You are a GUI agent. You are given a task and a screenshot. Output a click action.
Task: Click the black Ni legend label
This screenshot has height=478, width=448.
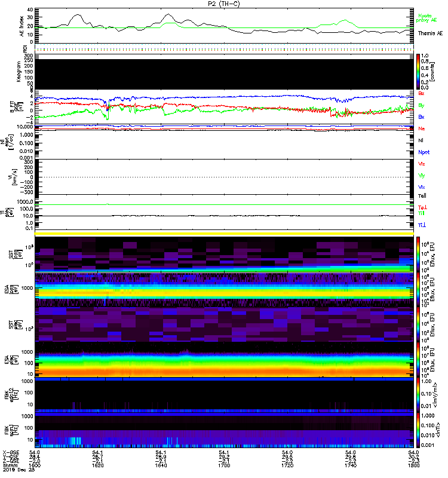coord(421,140)
